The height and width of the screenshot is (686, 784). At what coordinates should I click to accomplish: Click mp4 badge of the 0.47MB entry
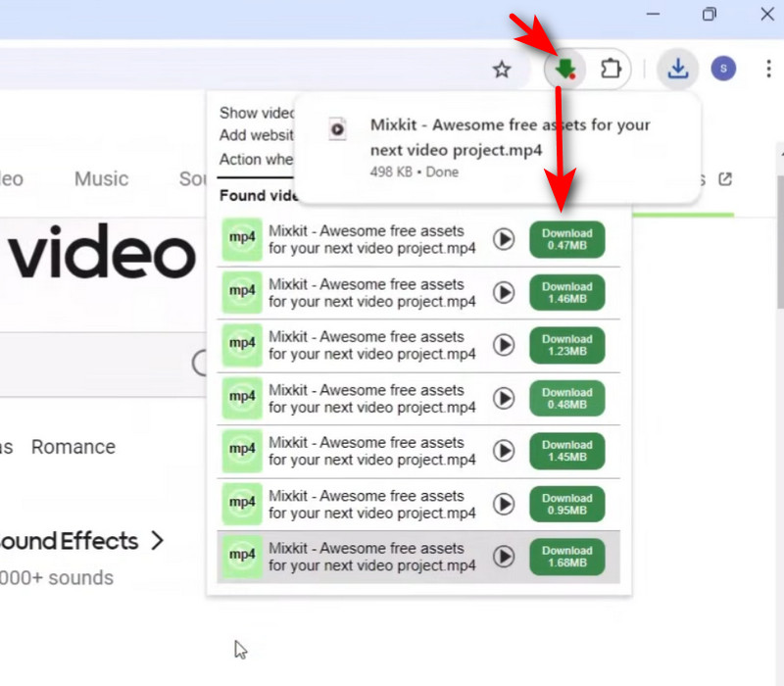pos(242,239)
